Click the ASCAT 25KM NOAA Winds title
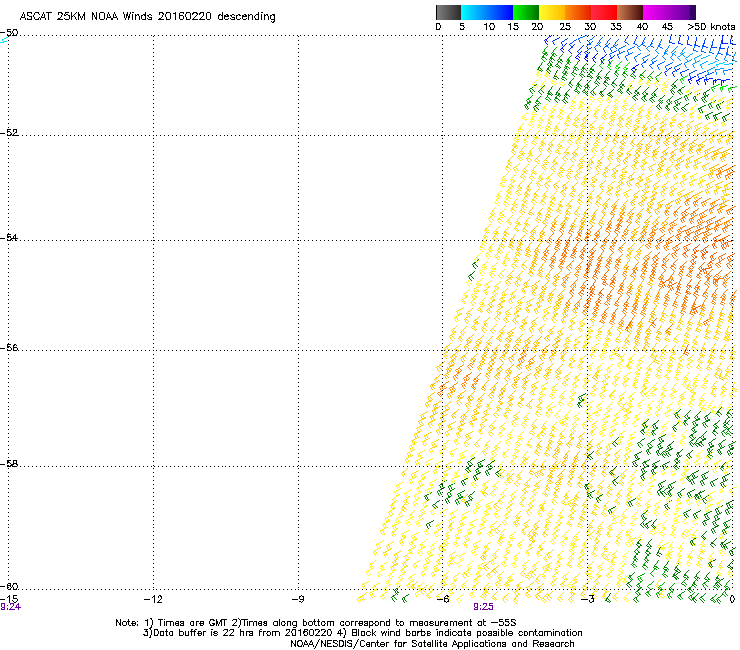The image size is (740, 650). click(x=147, y=17)
